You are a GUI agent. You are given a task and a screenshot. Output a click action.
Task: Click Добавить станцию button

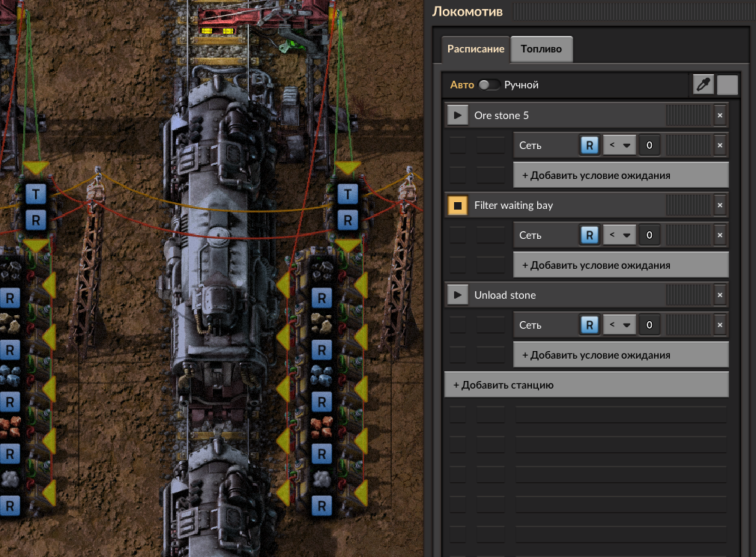click(x=586, y=385)
